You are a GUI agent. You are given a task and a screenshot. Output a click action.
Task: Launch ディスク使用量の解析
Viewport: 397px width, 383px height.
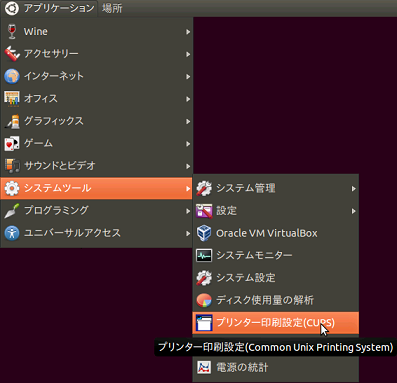(276, 300)
